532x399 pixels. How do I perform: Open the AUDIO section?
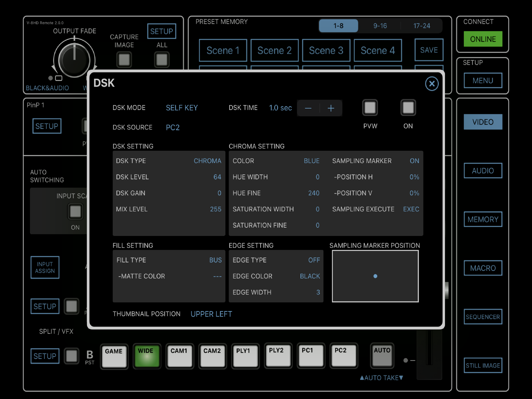[x=483, y=171]
